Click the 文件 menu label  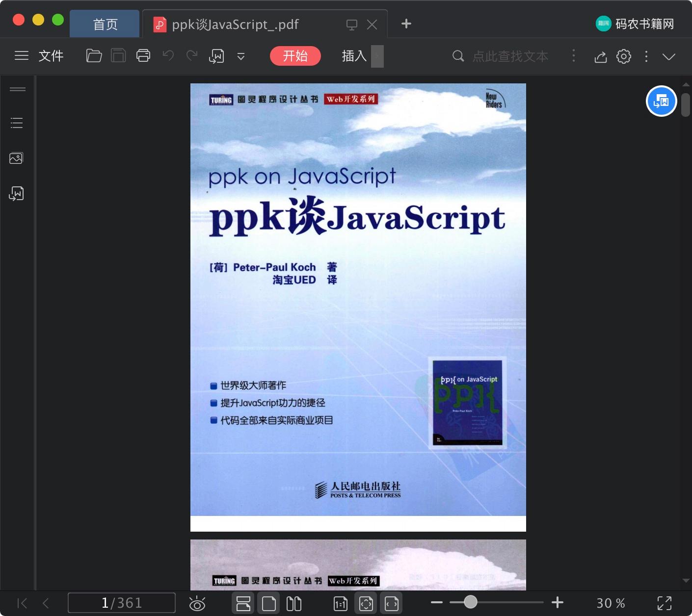coord(51,56)
